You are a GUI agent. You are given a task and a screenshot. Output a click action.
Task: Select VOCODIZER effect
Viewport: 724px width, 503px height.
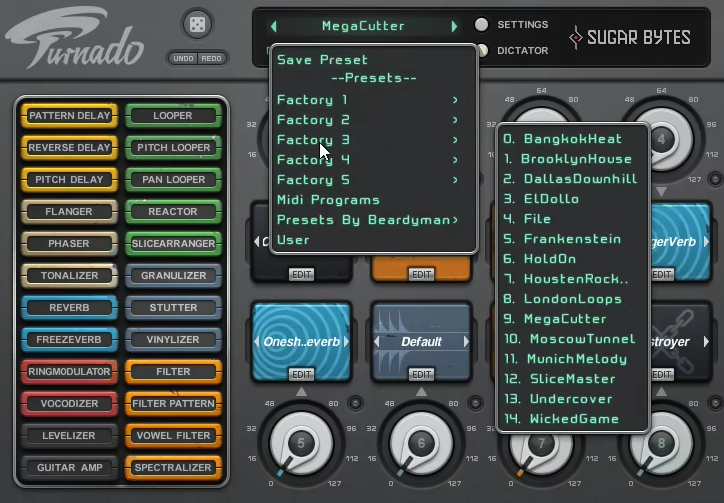pos(69,403)
